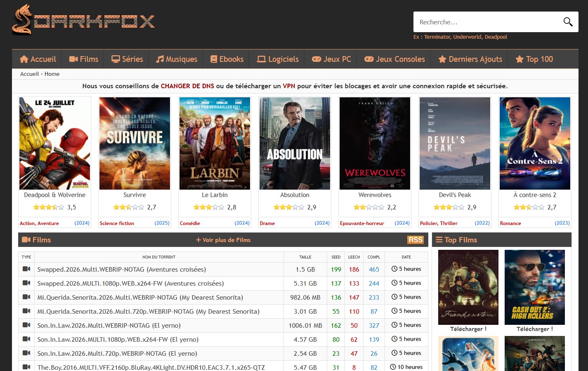Open the Logiciels menu
This screenshot has height=371, width=588.
(278, 59)
